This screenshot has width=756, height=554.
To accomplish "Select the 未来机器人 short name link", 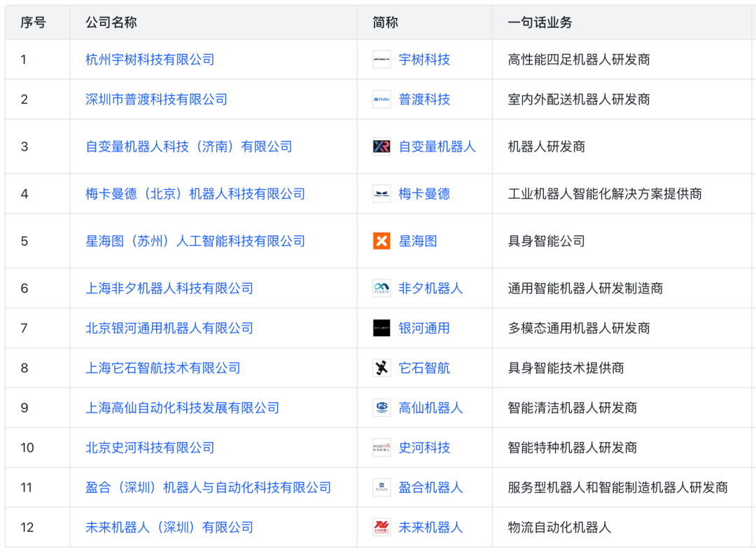I will [x=430, y=527].
